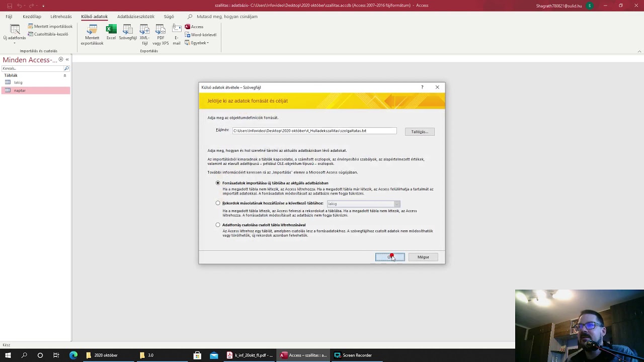The width and height of the screenshot is (644, 362).
Task: Click the Access szallitas taskbar item
Action: (x=303, y=355)
